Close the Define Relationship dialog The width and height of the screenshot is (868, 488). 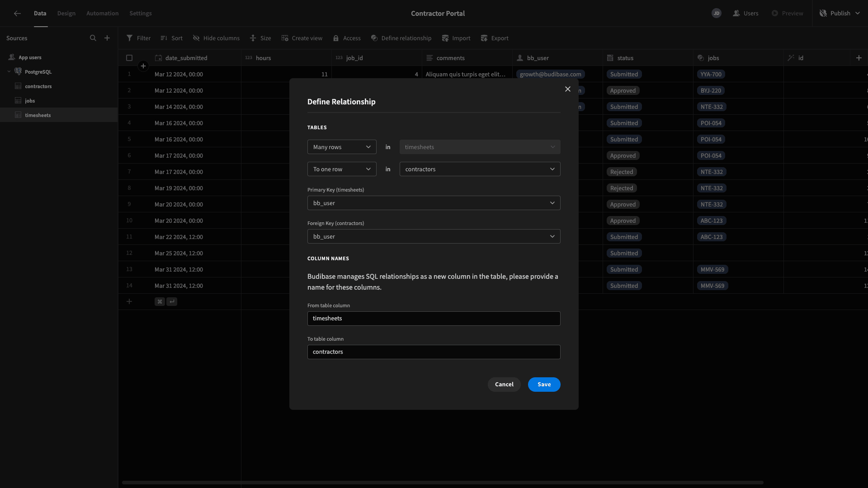(x=568, y=89)
